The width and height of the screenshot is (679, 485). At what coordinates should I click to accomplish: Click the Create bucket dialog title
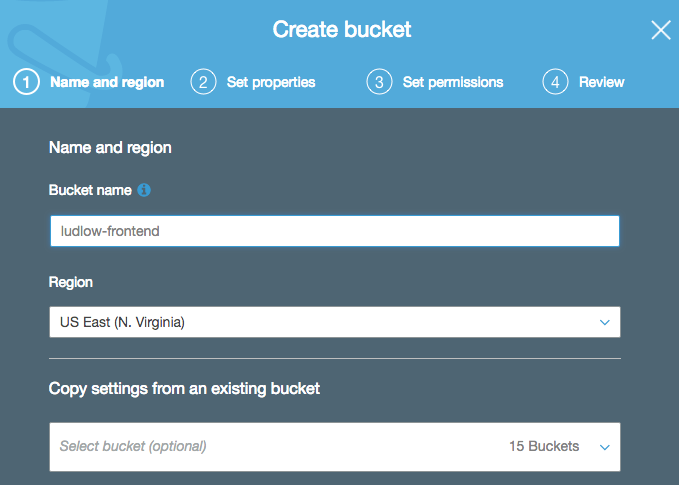pyautogui.click(x=342, y=30)
